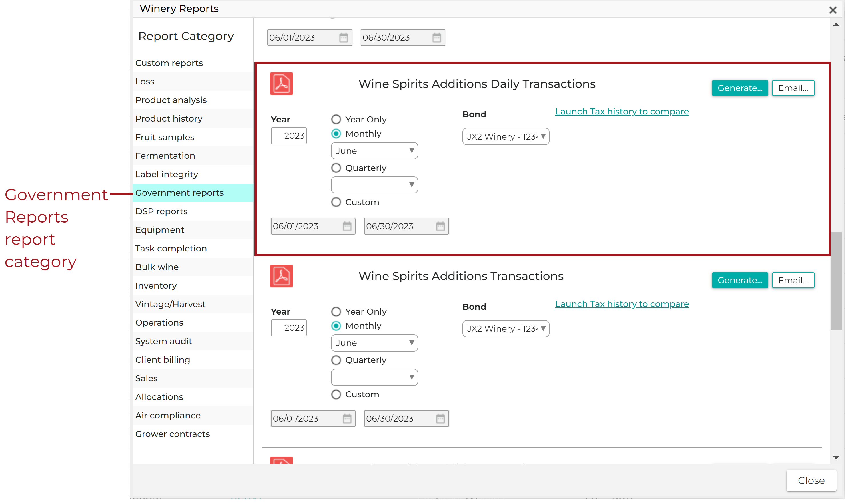Close the Winery Reports dialog with X
Screen dimensions: 848x504
click(x=833, y=10)
